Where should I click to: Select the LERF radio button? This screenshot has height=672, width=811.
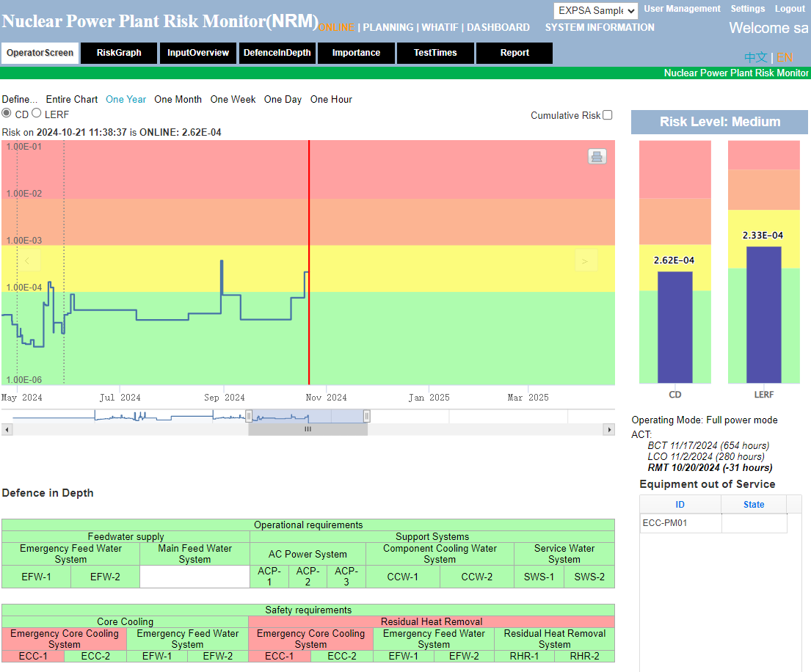point(36,114)
